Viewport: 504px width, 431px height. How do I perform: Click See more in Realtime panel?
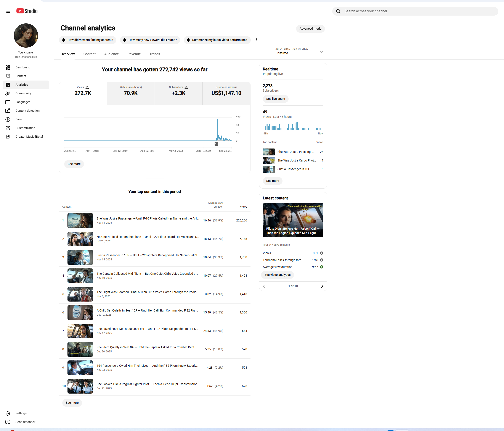pyautogui.click(x=273, y=181)
